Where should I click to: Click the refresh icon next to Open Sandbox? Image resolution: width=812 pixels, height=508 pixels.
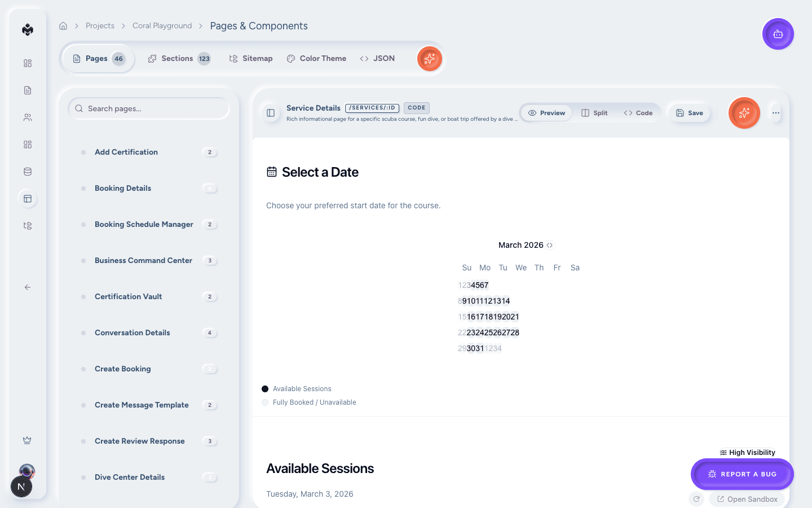click(x=696, y=499)
